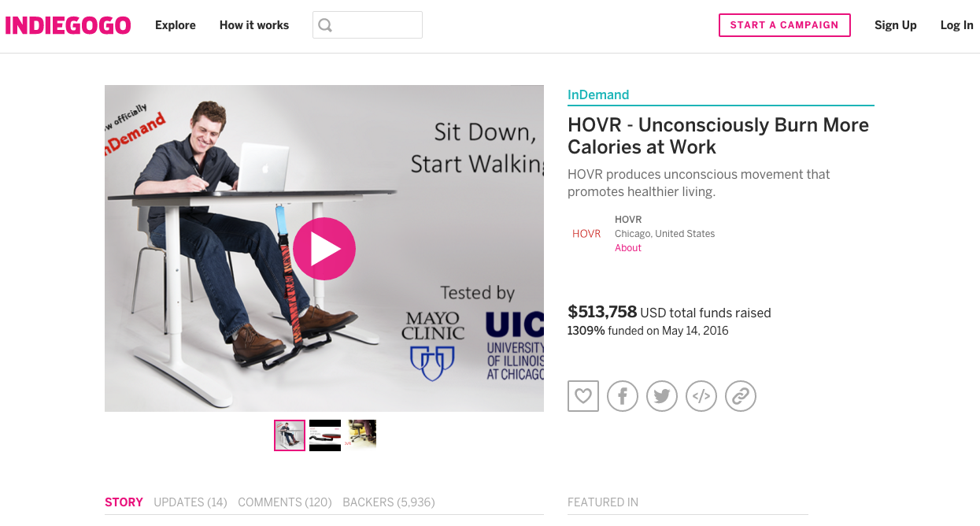
Task: Select the second gallery thumbnail
Action: 325,435
